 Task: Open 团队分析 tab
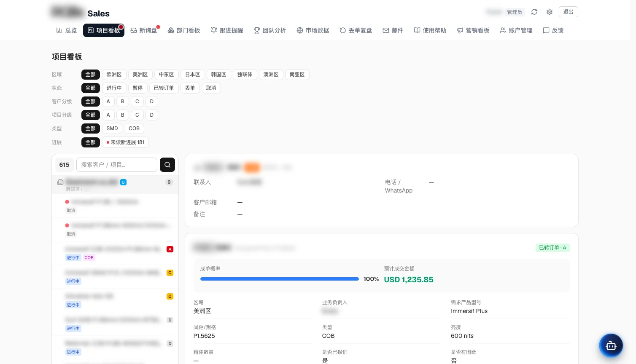pos(270,30)
